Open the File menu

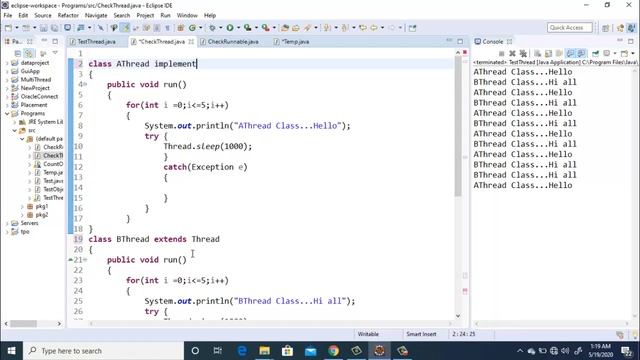[x=8, y=16]
